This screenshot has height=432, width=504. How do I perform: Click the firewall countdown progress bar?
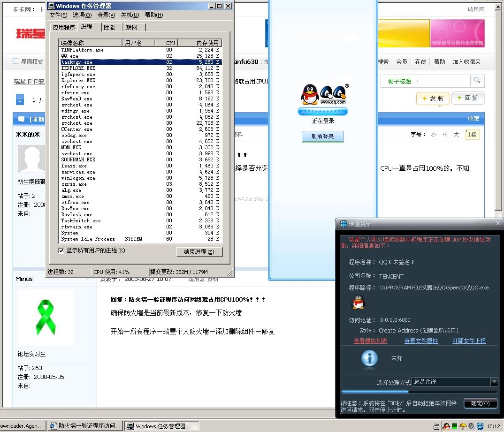[x=419, y=392]
